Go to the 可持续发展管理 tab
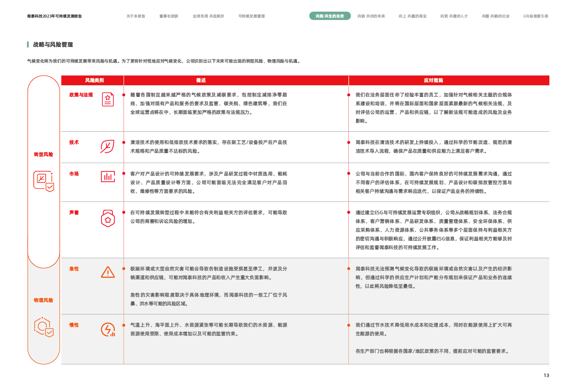Image resolution: width=577 pixels, height=392 pixels. tap(251, 16)
